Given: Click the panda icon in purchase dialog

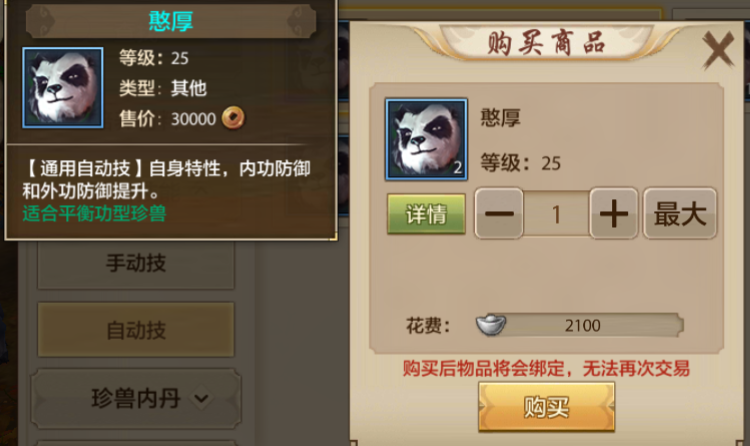Looking at the screenshot, I should (426, 139).
